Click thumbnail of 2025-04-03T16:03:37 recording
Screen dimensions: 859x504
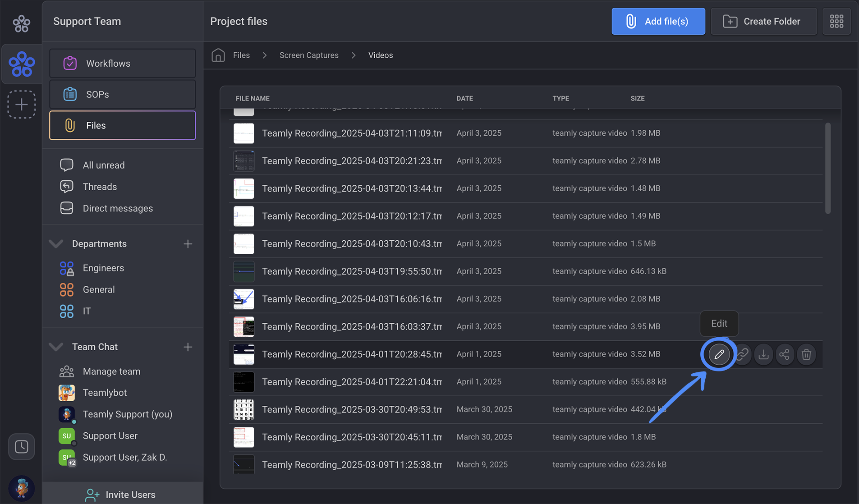click(x=243, y=327)
